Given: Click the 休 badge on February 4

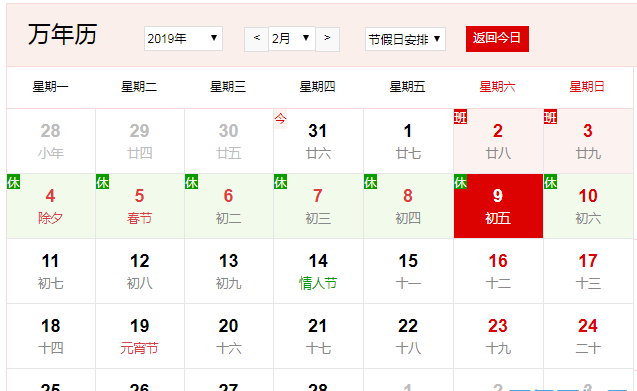Looking at the screenshot, I should 13,182.
